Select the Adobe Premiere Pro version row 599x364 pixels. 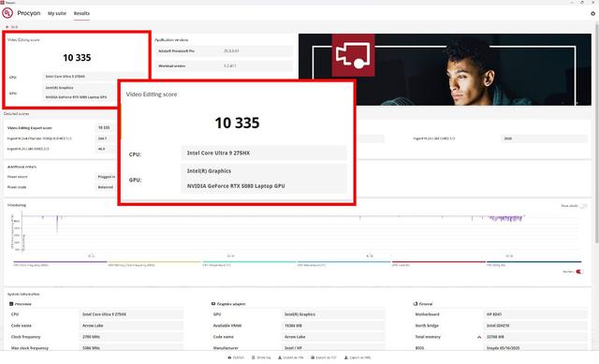[225, 51]
